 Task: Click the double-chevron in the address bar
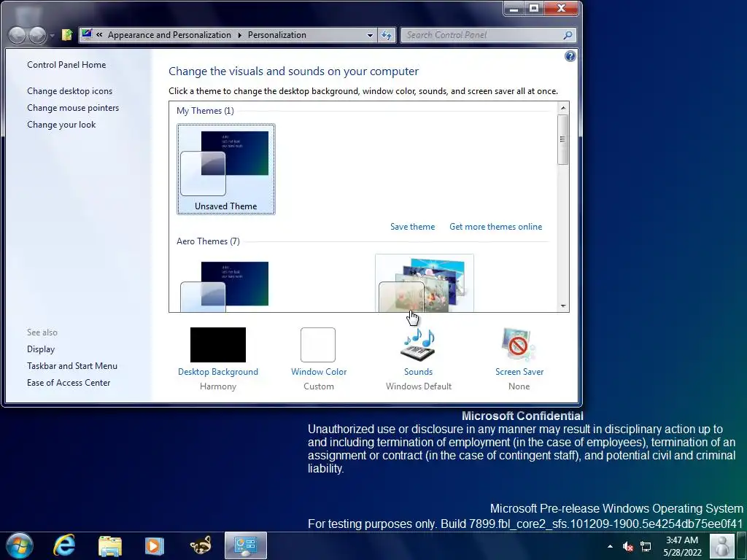[x=99, y=35]
